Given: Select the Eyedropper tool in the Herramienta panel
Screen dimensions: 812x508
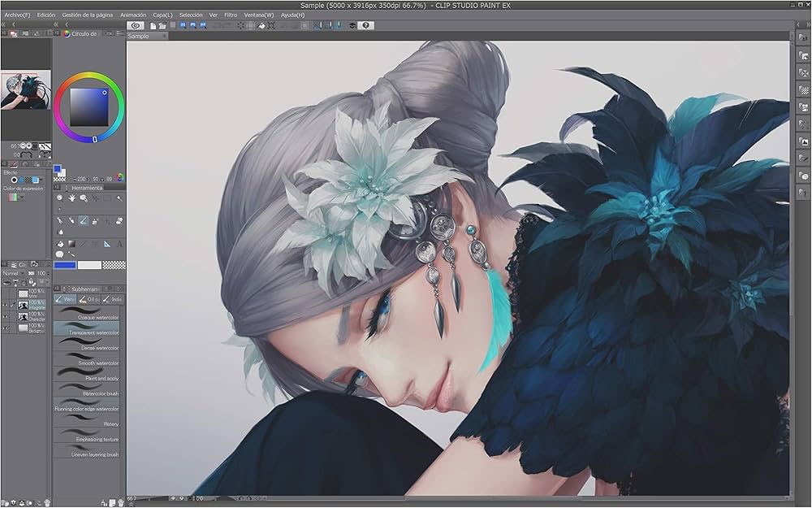Looking at the screenshot, I should [x=60, y=208].
